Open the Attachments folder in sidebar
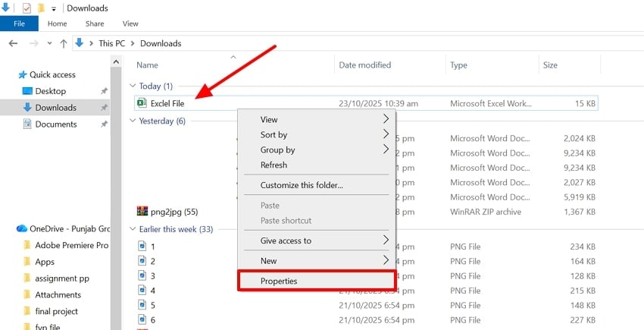The image size is (644, 330). click(x=58, y=294)
